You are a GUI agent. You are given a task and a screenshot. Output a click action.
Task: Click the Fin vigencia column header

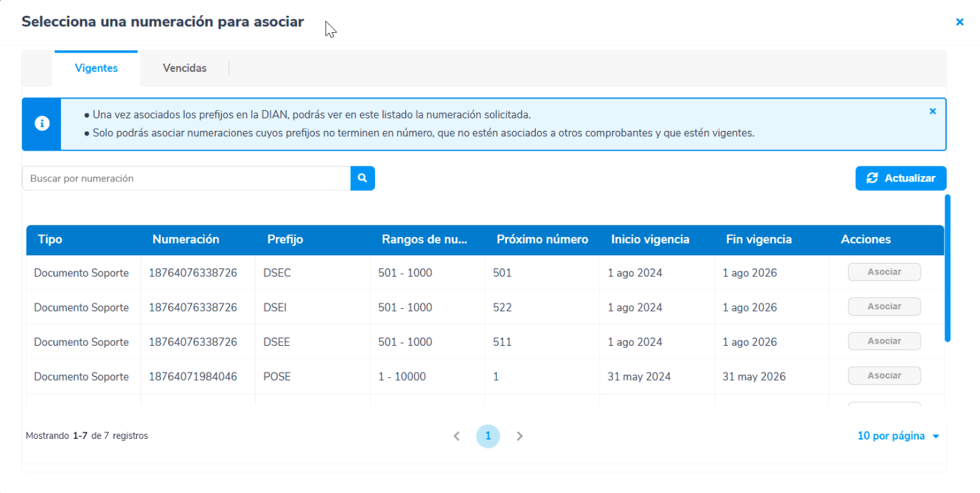[758, 240]
